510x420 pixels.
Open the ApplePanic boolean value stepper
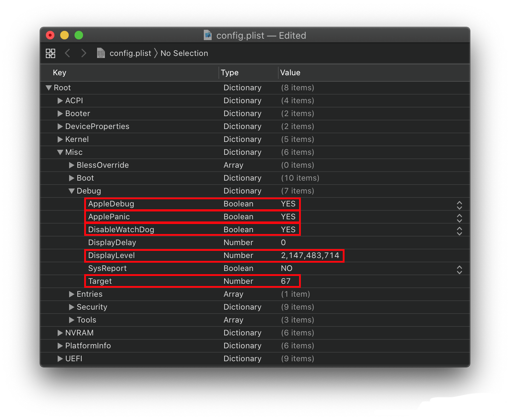tap(459, 218)
